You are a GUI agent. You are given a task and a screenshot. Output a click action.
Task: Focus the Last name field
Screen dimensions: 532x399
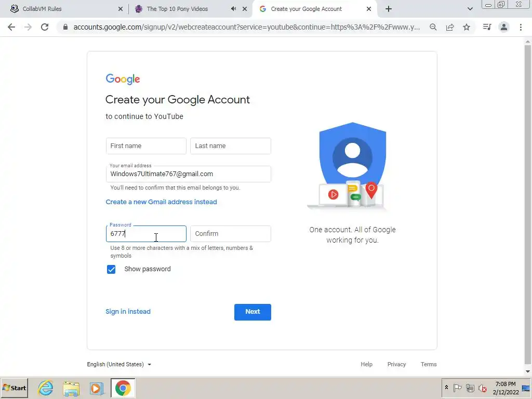click(230, 146)
